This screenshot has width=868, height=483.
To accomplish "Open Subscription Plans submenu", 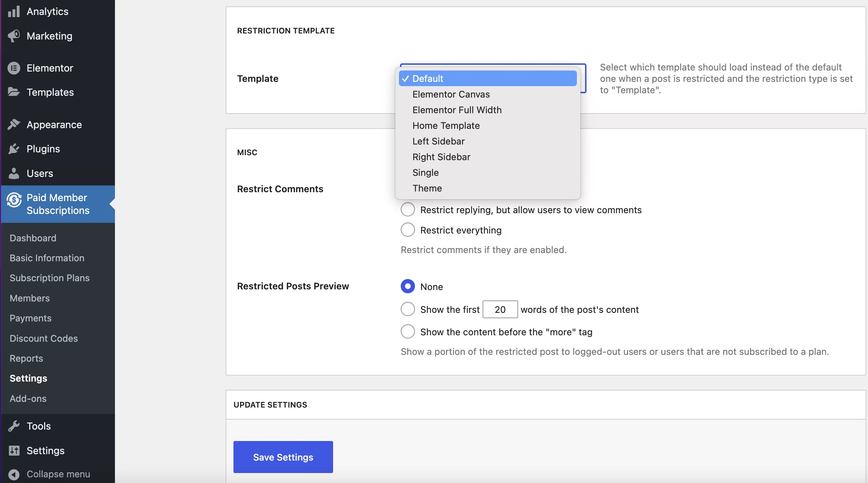I will coord(49,278).
